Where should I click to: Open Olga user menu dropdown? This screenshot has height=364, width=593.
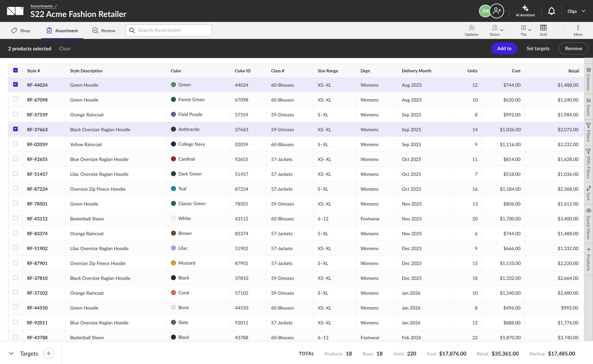click(576, 11)
